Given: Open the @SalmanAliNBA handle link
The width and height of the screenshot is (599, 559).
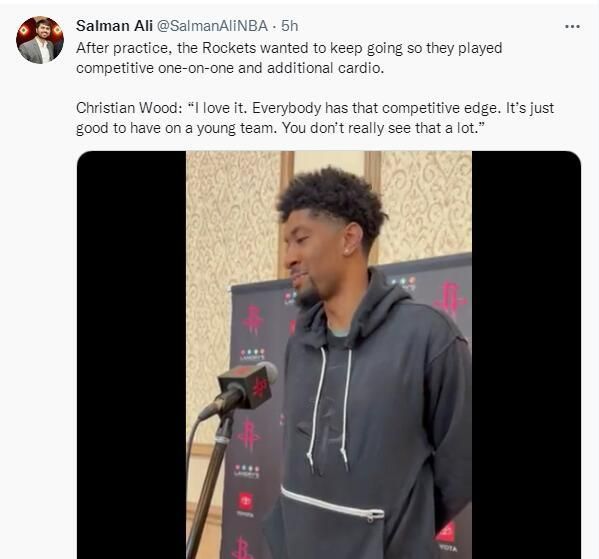Looking at the screenshot, I should pos(212,26).
